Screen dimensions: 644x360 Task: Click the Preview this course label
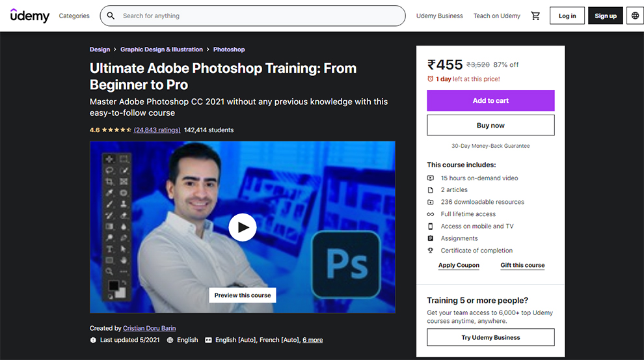(x=243, y=295)
